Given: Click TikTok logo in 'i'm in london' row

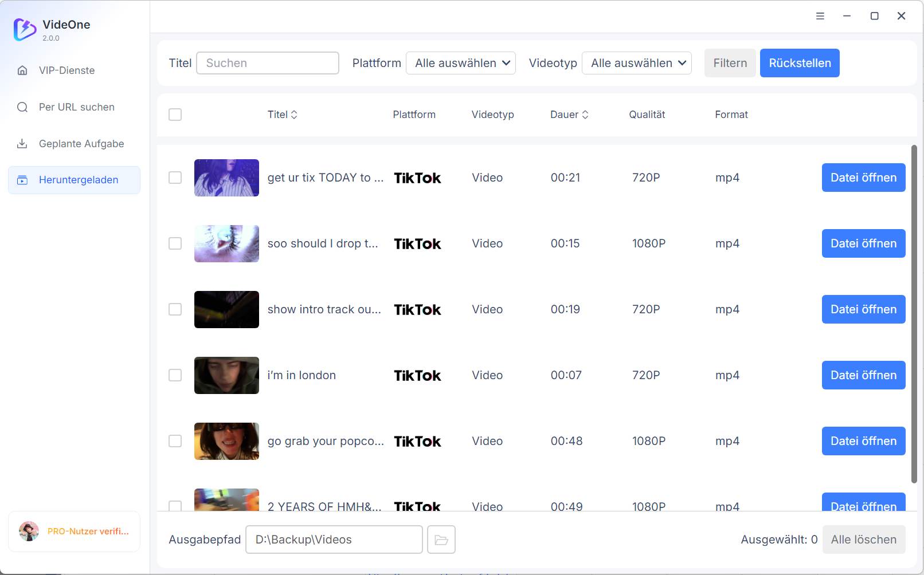Looking at the screenshot, I should 417,376.
